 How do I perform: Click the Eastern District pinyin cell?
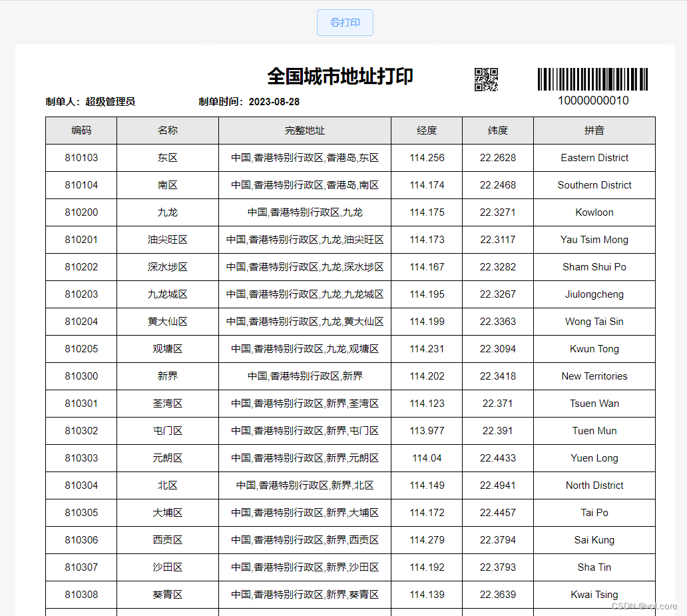pos(594,158)
